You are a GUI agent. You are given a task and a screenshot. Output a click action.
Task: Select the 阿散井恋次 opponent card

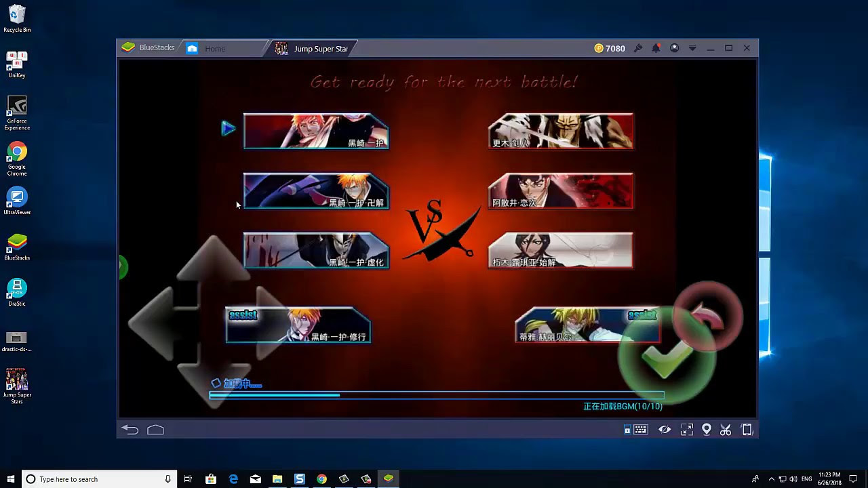(561, 190)
